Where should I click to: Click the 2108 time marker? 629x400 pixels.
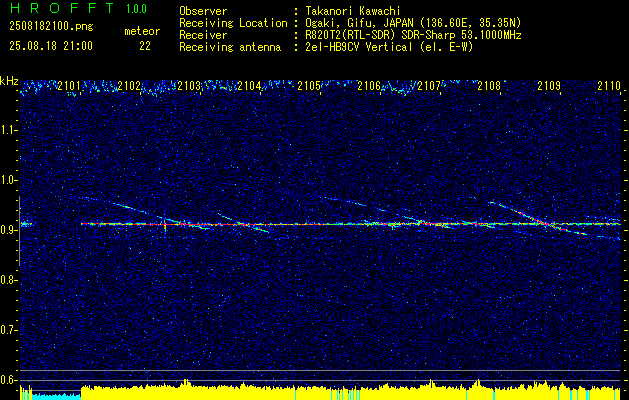tap(489, 85)
